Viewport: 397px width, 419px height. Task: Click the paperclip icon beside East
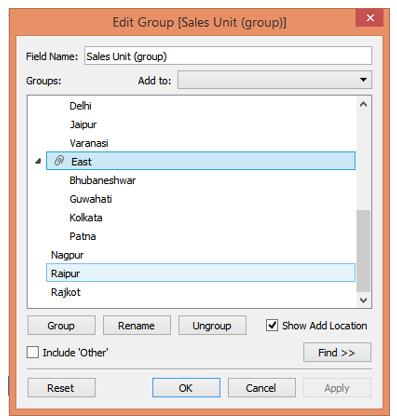[x=59, y=161]
